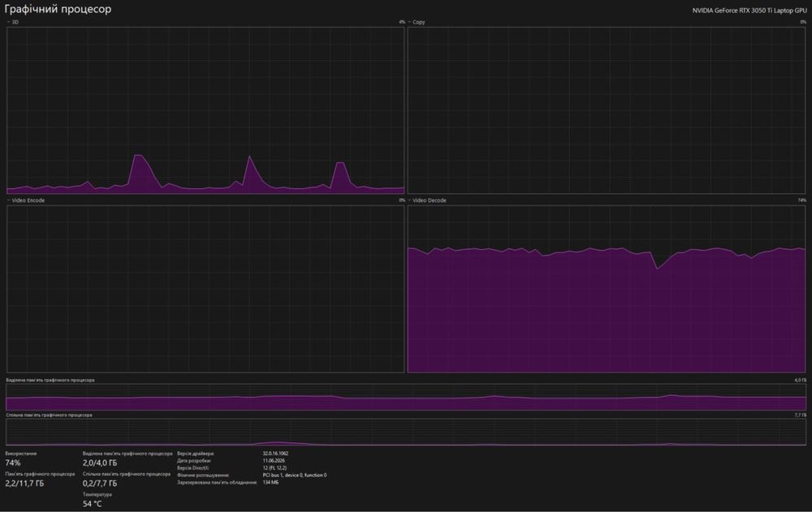Click the 0,2/7,7 ГБ shared memory value
The width and height of the screenshot is (812, 512).
tap(100, 484)
